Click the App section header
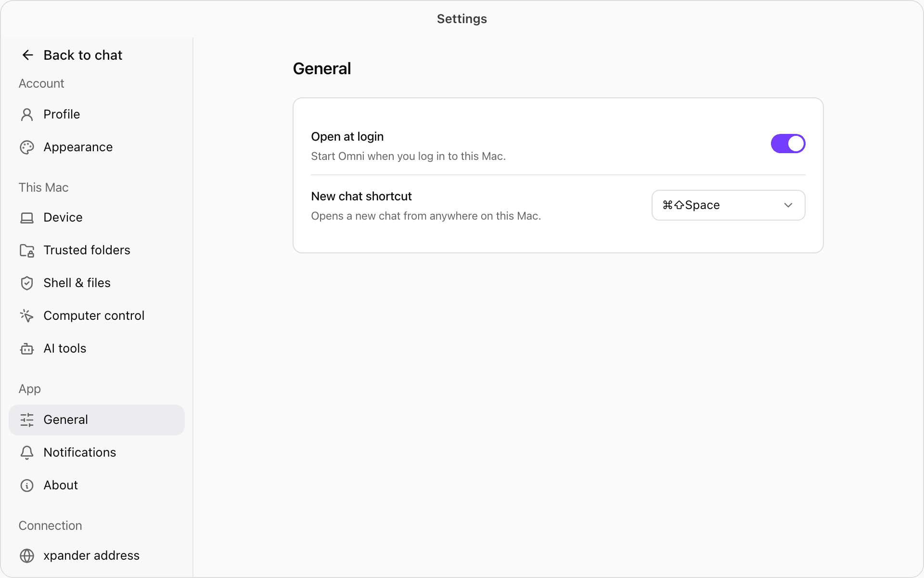The width and height of the screenshot is (924, 578). pyautogui.click(x=29, y=389)
